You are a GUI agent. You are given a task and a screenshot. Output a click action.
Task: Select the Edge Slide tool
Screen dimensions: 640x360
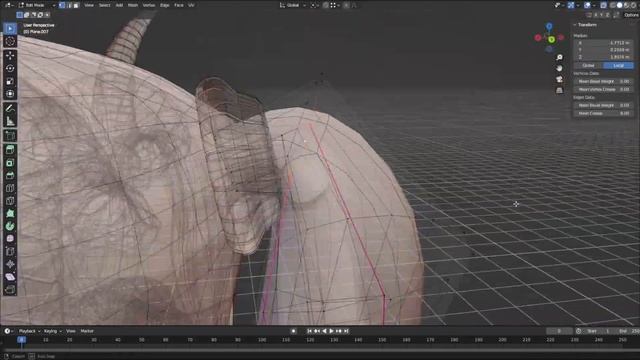pos(10,251)
